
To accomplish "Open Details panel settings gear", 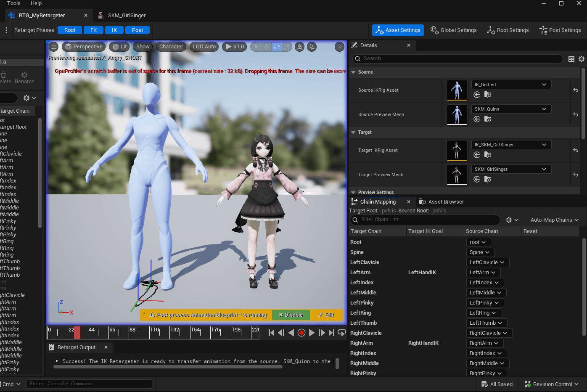I will point(582,59).
